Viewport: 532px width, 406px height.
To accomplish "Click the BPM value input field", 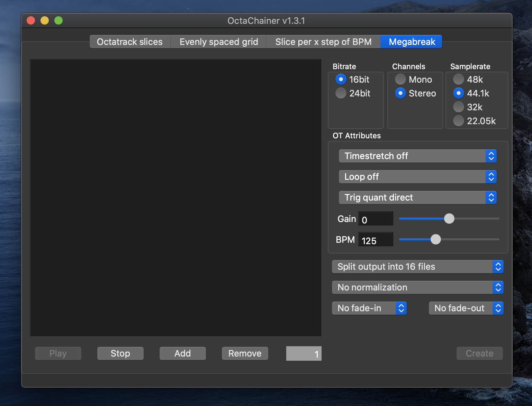I will click(376, 240).
